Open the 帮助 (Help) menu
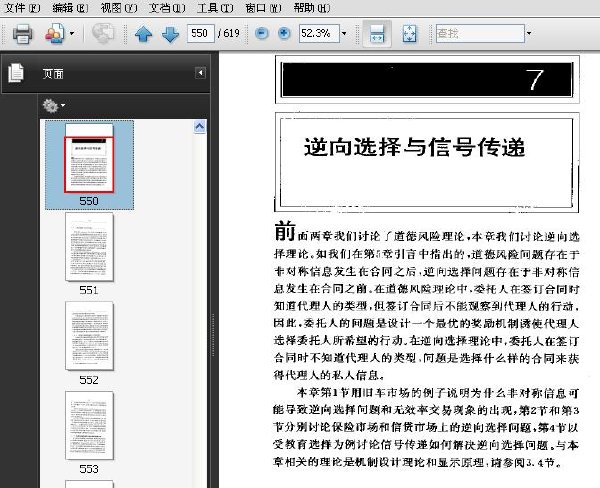Screen dimensions: 600x488 coord(311,8)
